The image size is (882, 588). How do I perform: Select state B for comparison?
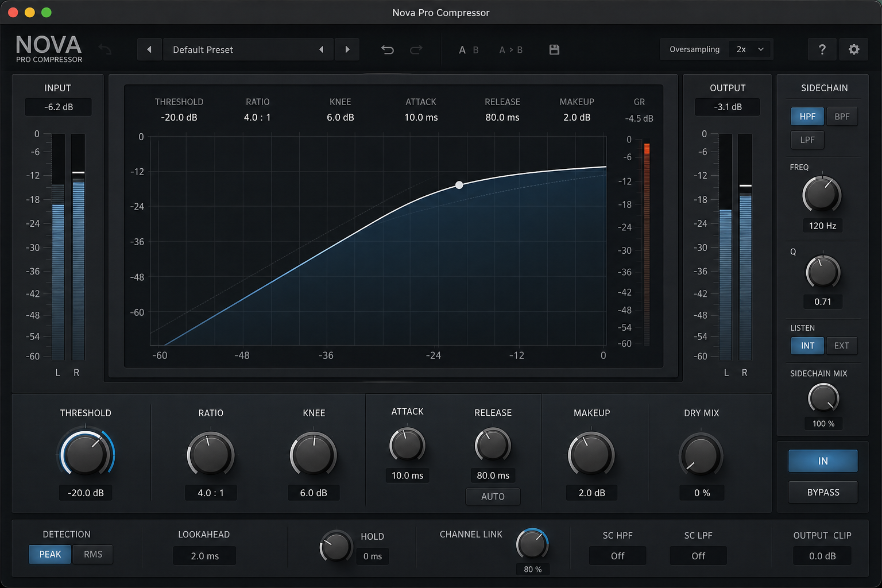[x=475, y=50]
